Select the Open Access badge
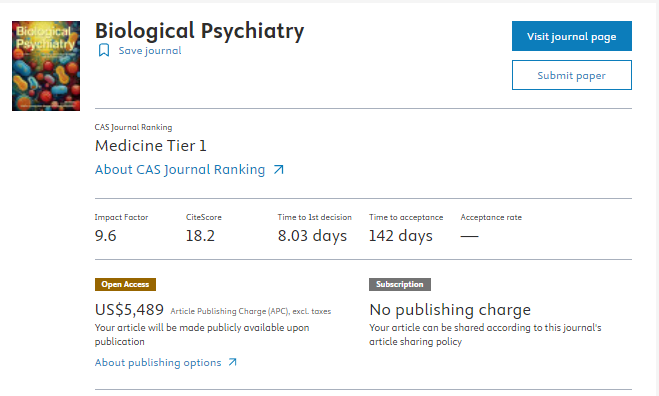The width and height of the screenshot is (659, 396). pos(125,285)
